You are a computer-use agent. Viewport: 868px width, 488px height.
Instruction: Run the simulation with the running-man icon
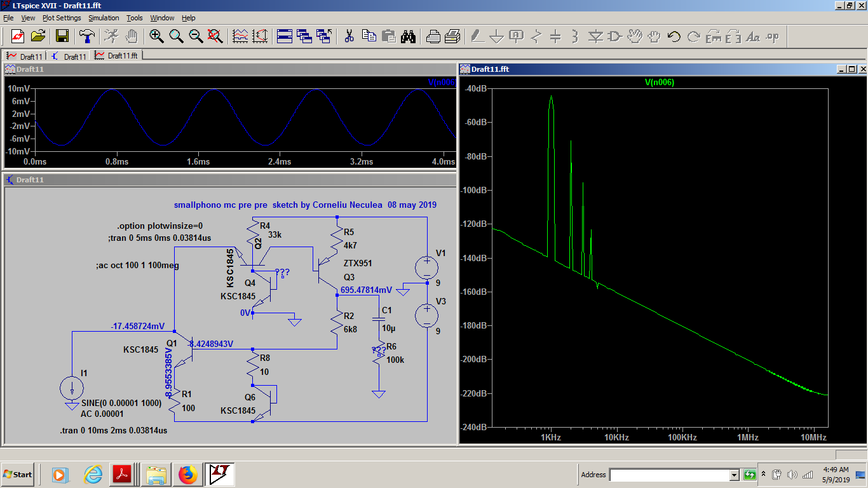coord(111,36)
